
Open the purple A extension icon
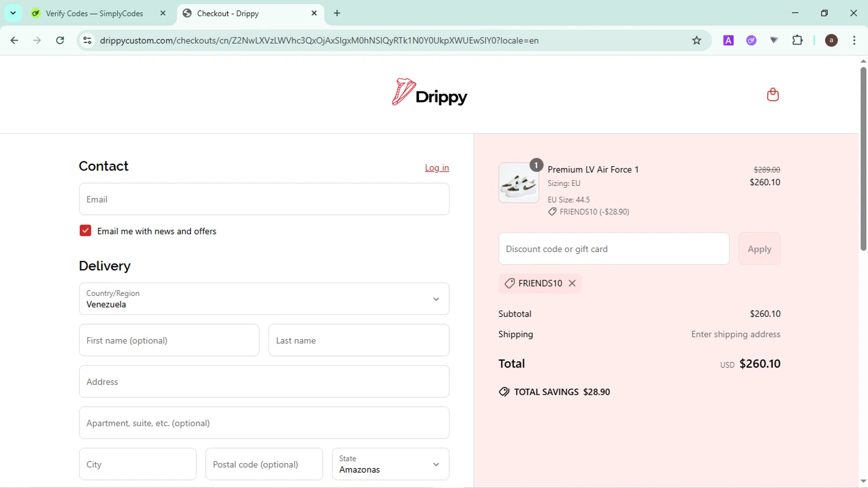729,41
